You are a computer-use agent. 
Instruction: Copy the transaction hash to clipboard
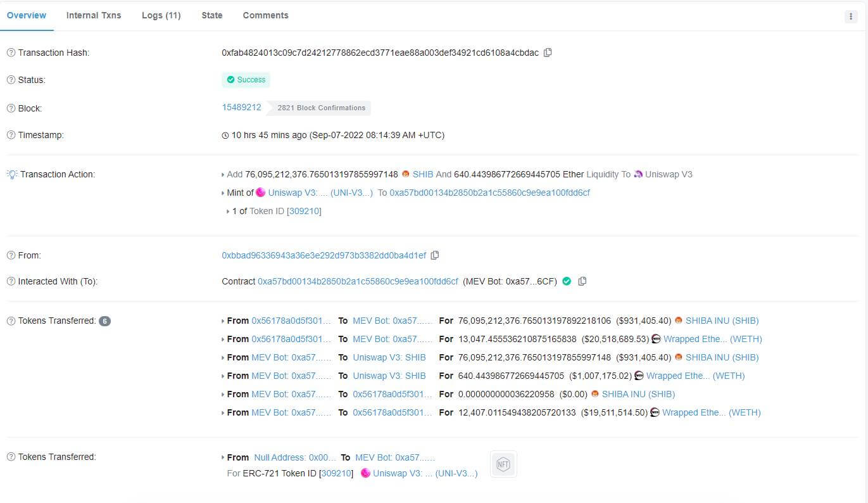[x=548, y=53]
